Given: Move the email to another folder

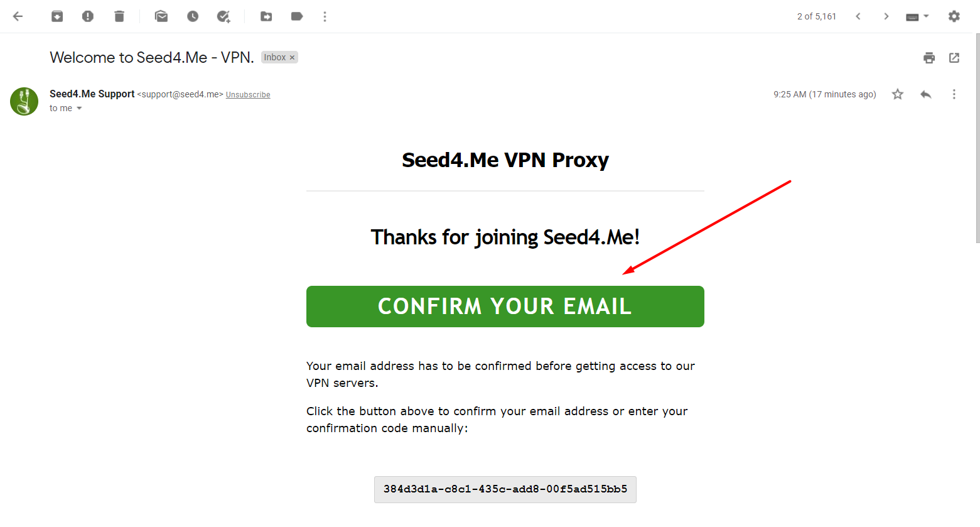Looking at the screenshot, I should coord(266,16).
